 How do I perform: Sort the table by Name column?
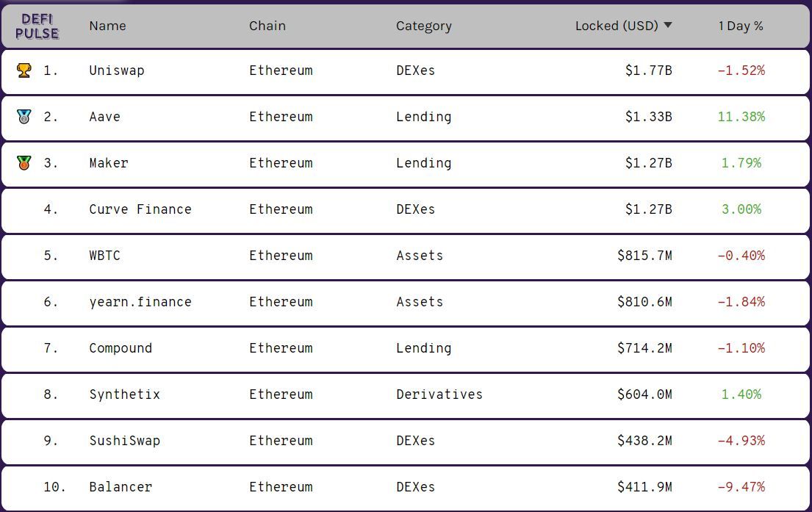click(x=107, y=26)
